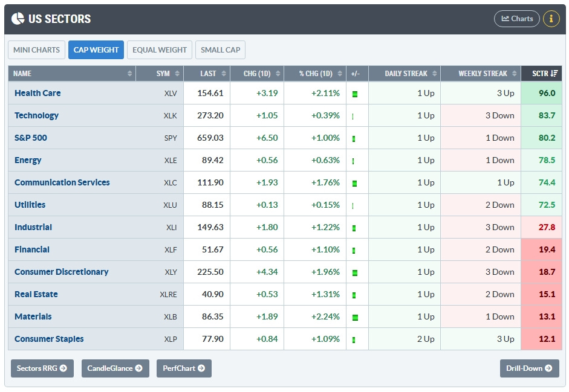Open the Communication Services sector link
569x392 pixels.
(x=62, y=182)
